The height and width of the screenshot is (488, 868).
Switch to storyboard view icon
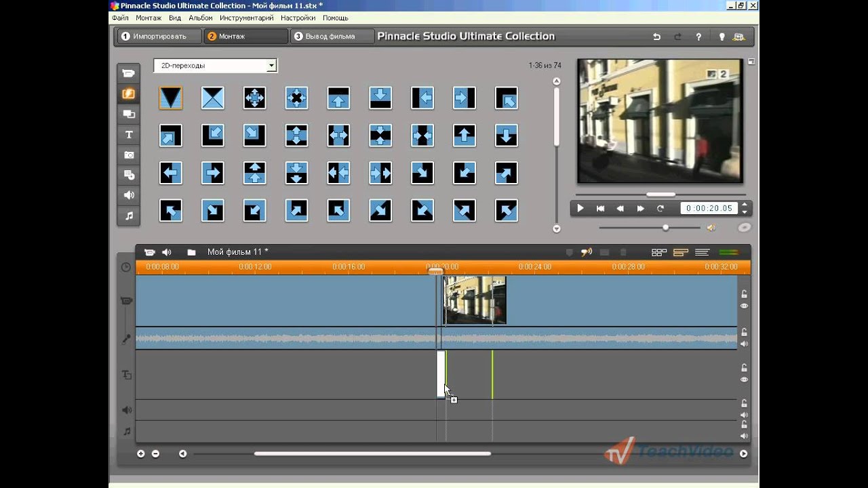[x=658, y=252]
